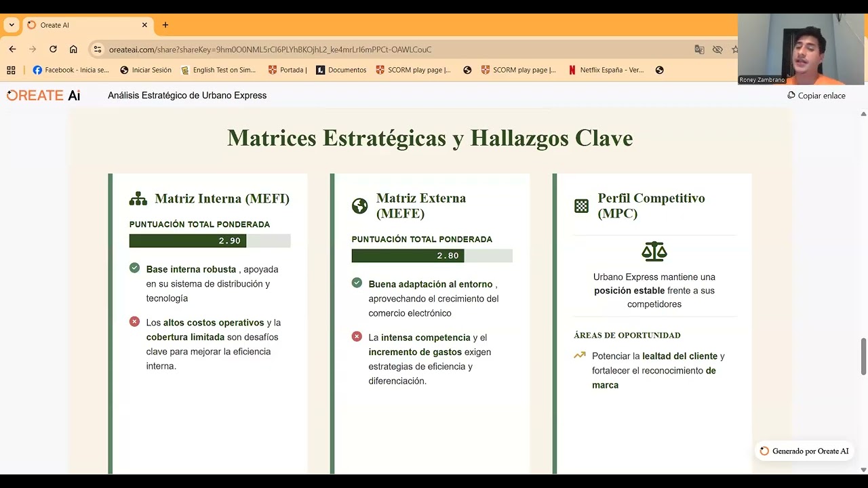Click the green check beside Base interna robusta
This screenshot has width=868, height=488.
point(134,268)
